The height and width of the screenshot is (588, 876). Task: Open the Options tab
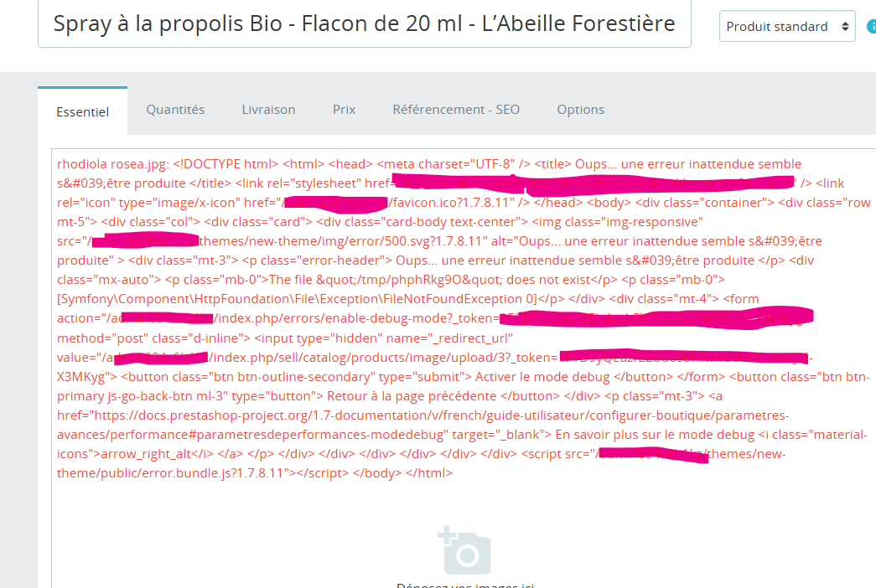click(580, 110)
